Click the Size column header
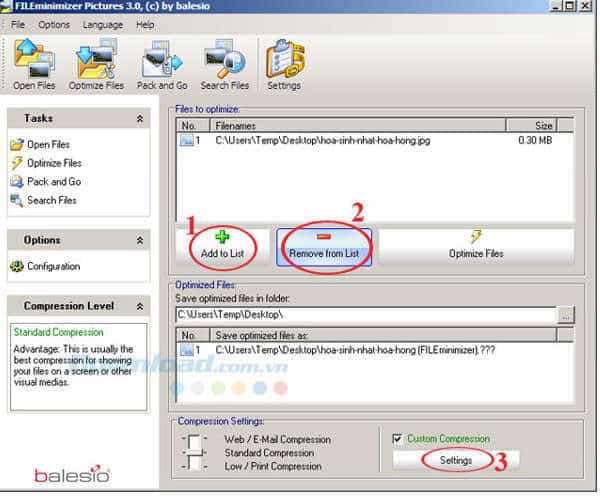Viewport: 600px width, 500px height. 532,125
